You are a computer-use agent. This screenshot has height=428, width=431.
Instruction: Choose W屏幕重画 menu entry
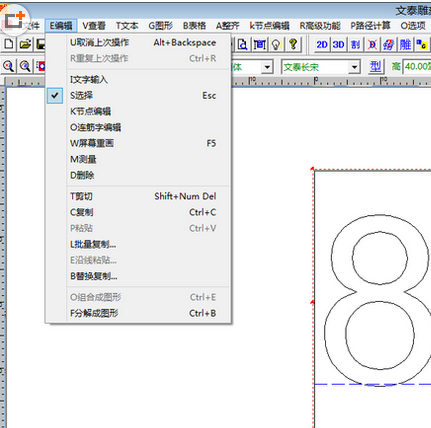point(138,143)
